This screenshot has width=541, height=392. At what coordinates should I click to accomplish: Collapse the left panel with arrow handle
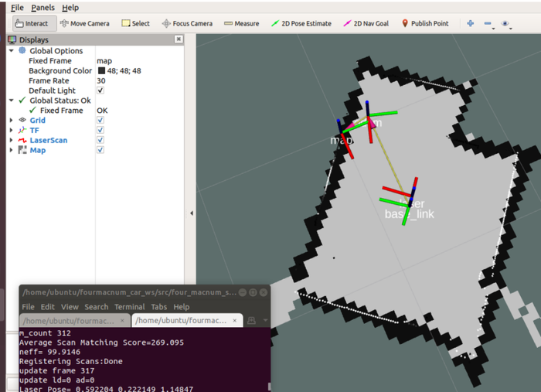[x=192, y=213]
